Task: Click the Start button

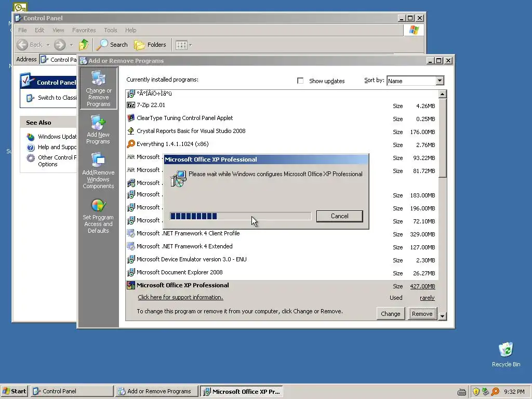Action: tap(15, 391)
